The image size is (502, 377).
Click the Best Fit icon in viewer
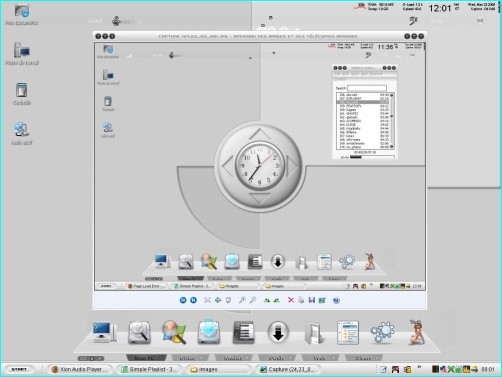click(207, 300)
